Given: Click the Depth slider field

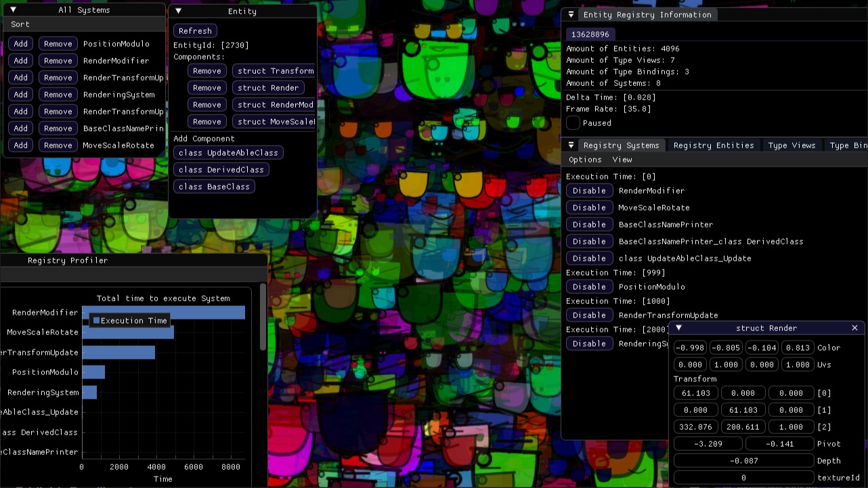Looking at the screenshot, I should pos(744,460).
